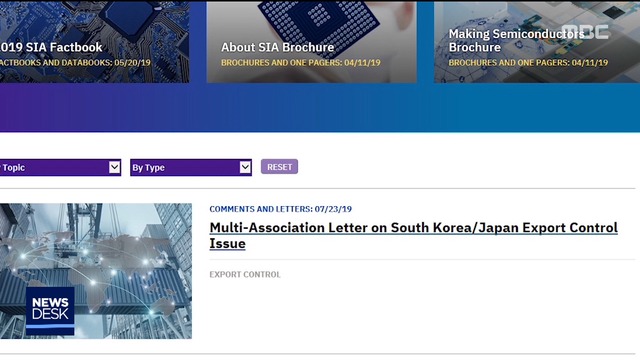Click the EXPORT CONTROL topic tag
This screenshot has width=640, height=360.
[x=245, y=275]
